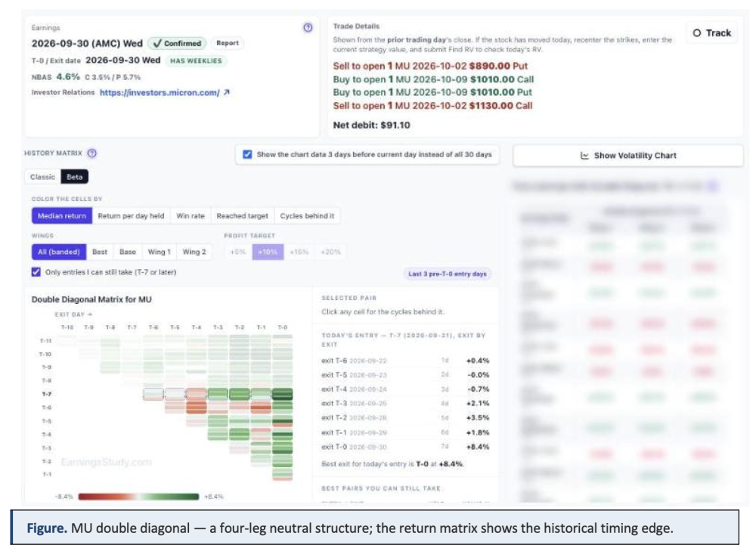Click the Last 3 pre-T-0 entry days pill
The height and width of the screenshot is (554, 756).
447,274
